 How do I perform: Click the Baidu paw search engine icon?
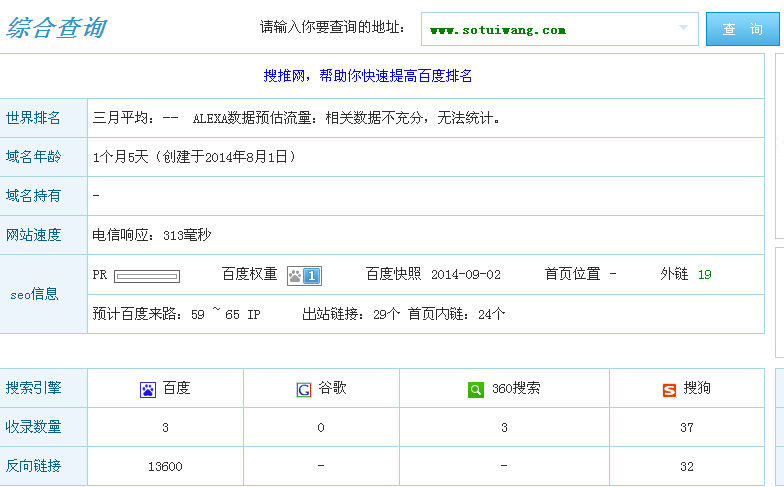[x=148, y=390]
